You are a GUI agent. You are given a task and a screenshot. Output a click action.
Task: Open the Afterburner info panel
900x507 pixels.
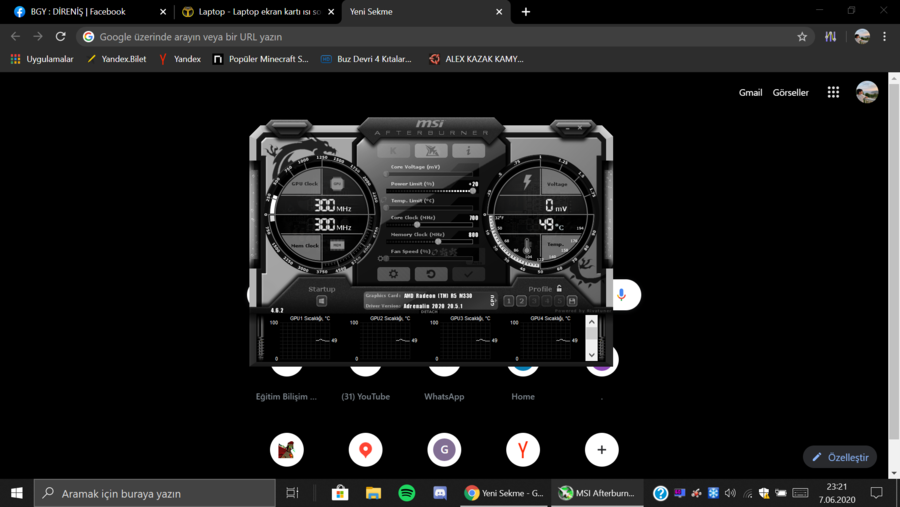tap(468, 151)
